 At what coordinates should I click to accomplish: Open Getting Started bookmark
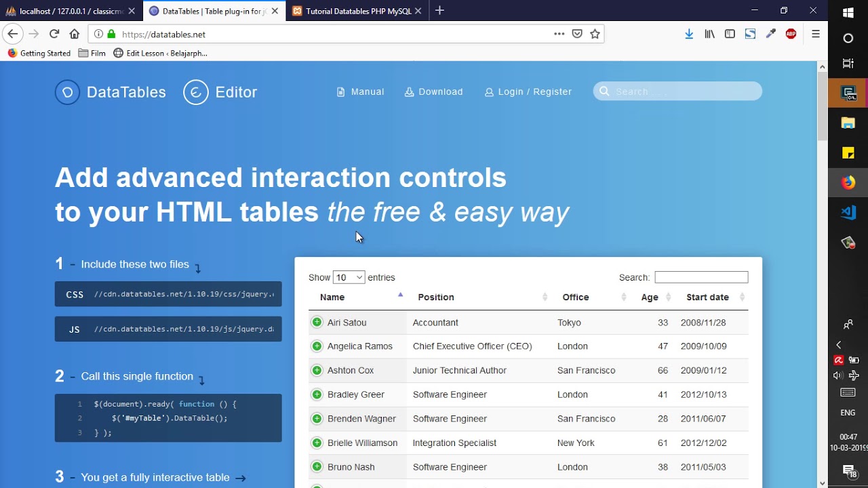[39, 53]
